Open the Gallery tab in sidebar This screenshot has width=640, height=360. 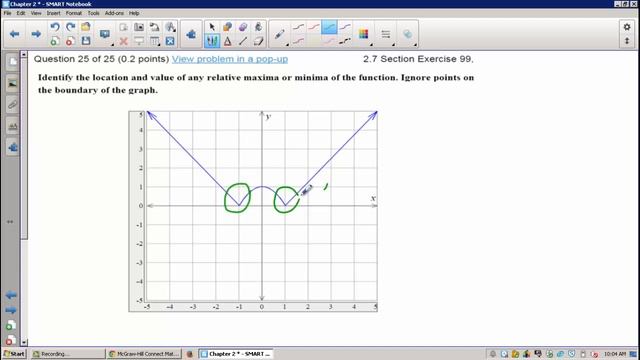(12, 84)
